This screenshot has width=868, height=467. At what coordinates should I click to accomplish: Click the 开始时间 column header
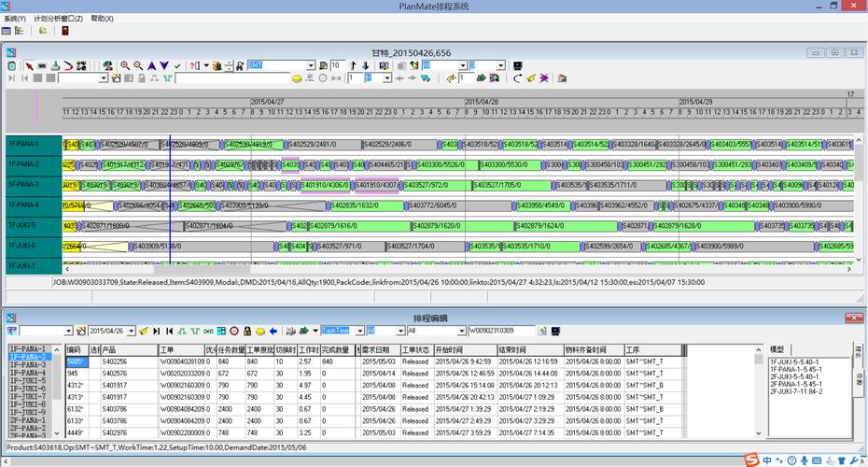(x=465, y=350)
